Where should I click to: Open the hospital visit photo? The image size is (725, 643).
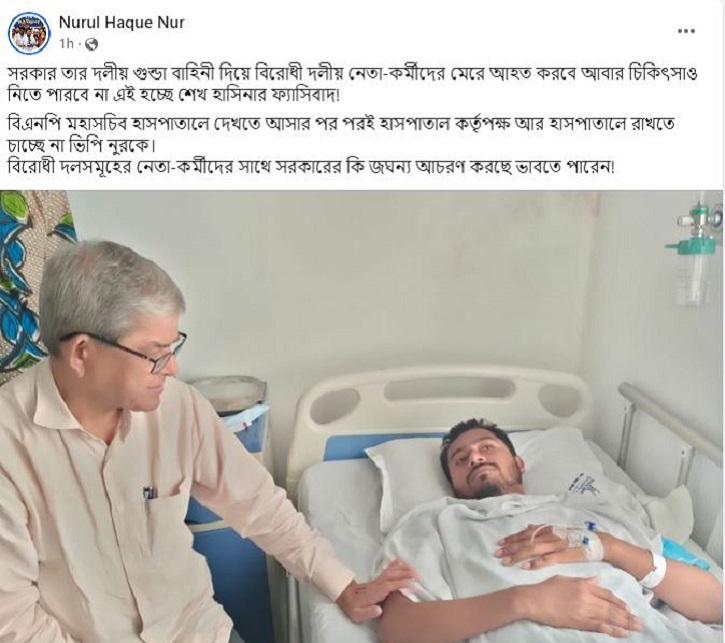(362, 416)
